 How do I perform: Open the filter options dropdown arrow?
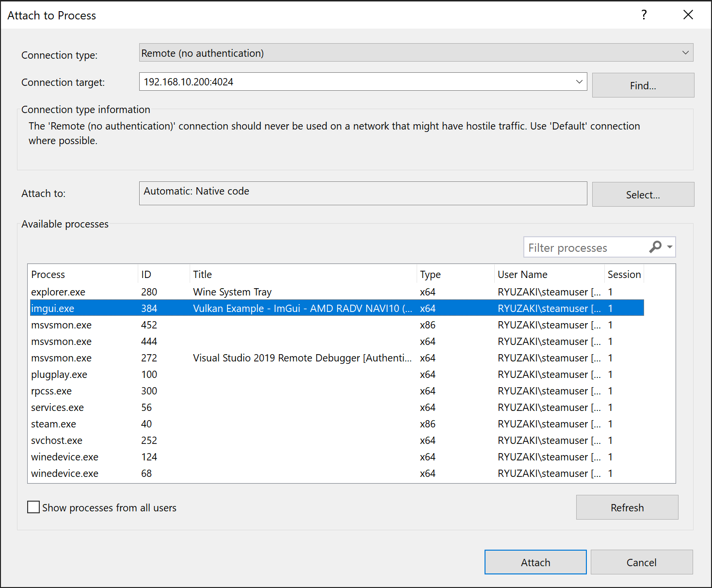(670, 247)
